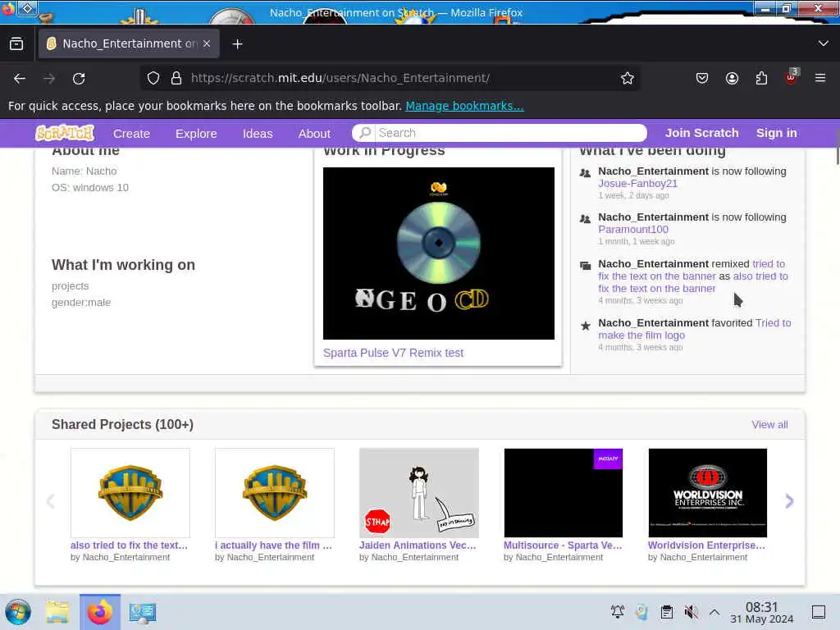Open 'i actually have the film' thumbnail
Screen dimensions: 840x630
(x=275, y=493)
